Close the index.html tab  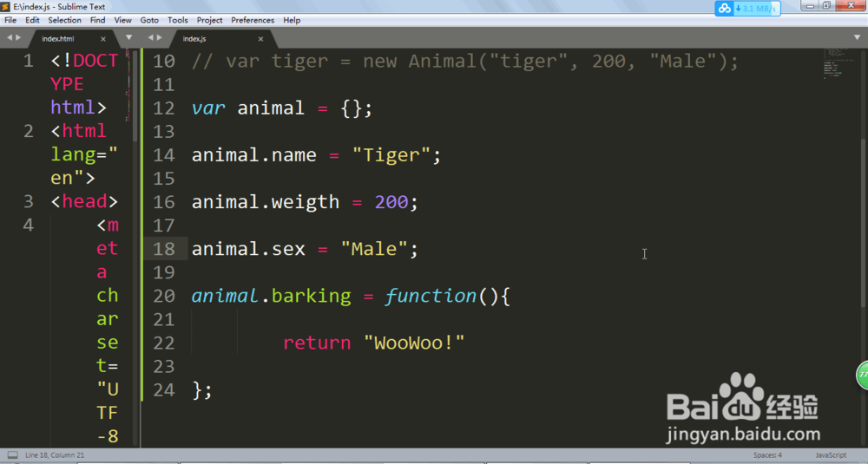click(103, 39)
